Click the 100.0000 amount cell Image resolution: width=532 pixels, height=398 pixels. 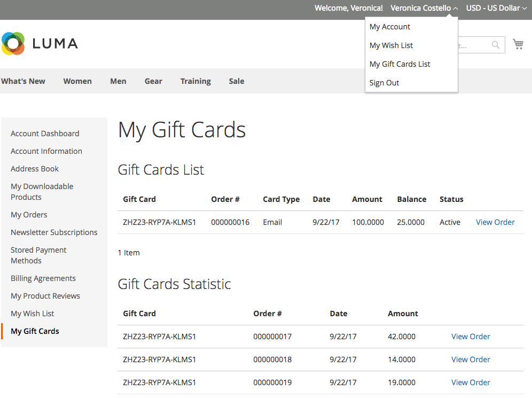pyautogui.click(x=368, y=222)
